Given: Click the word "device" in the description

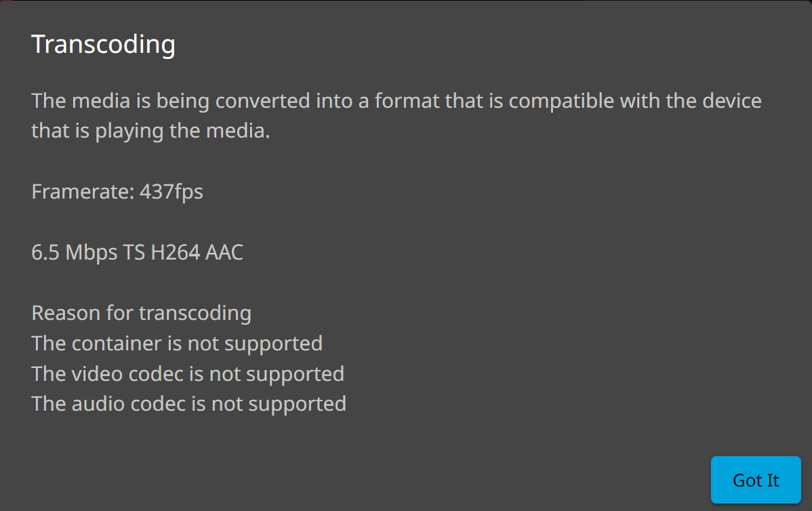Looking at the screenshot, I should (730, 101).
